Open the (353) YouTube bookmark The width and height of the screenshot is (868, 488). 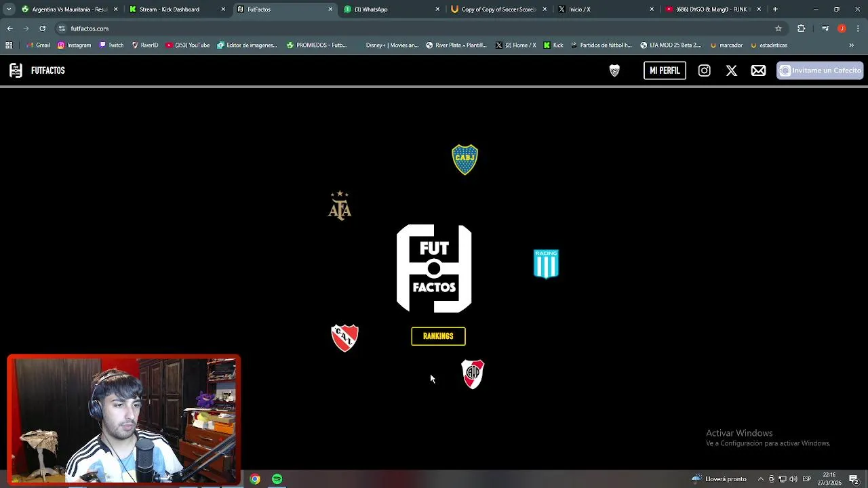tap(188, 45)
